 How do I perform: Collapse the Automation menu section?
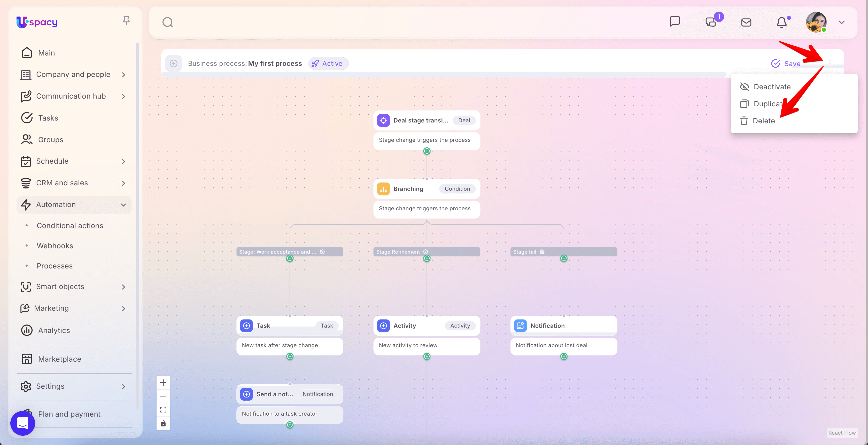pos(123,205)
